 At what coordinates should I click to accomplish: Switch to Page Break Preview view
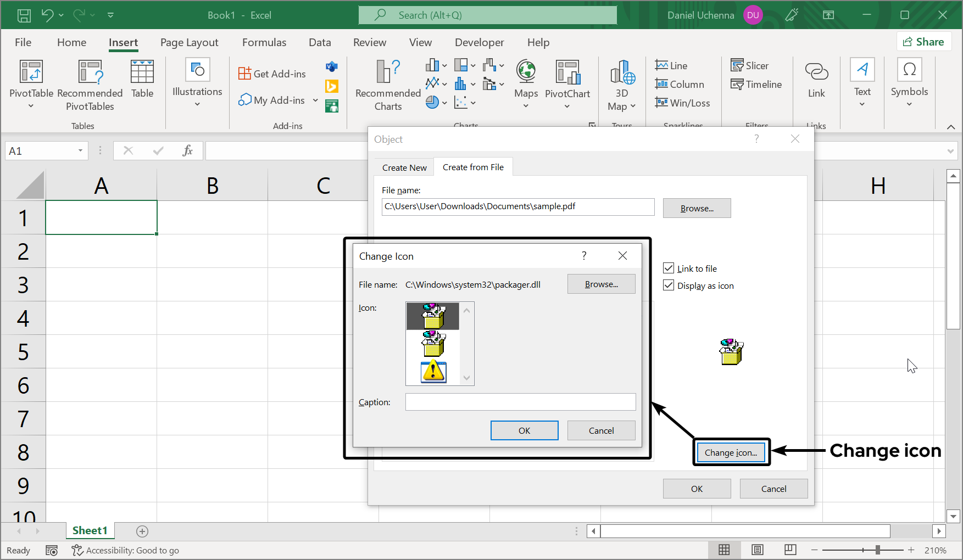(x=790, y=550)
